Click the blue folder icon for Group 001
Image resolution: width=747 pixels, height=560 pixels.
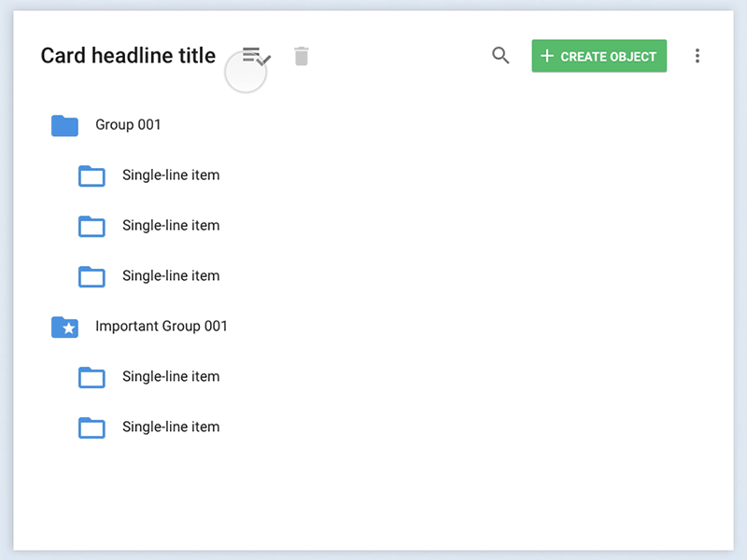pyautogui.click(x=64, y=125)
